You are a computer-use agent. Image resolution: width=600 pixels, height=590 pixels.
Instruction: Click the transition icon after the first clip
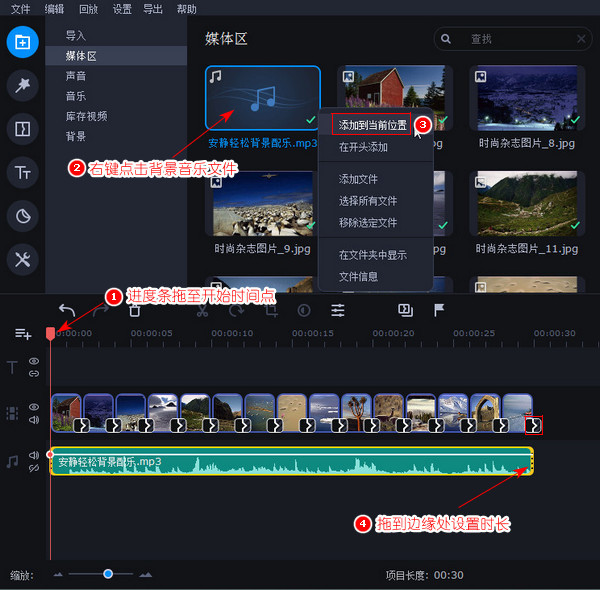point(81,425)
